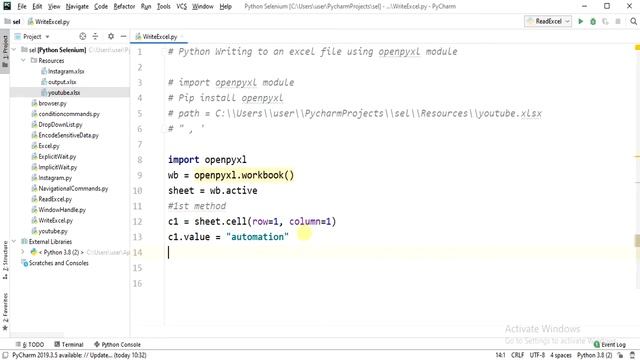The image size is (640, 360).
Task: Hide the Project tool window
Action: coord(123,36)
